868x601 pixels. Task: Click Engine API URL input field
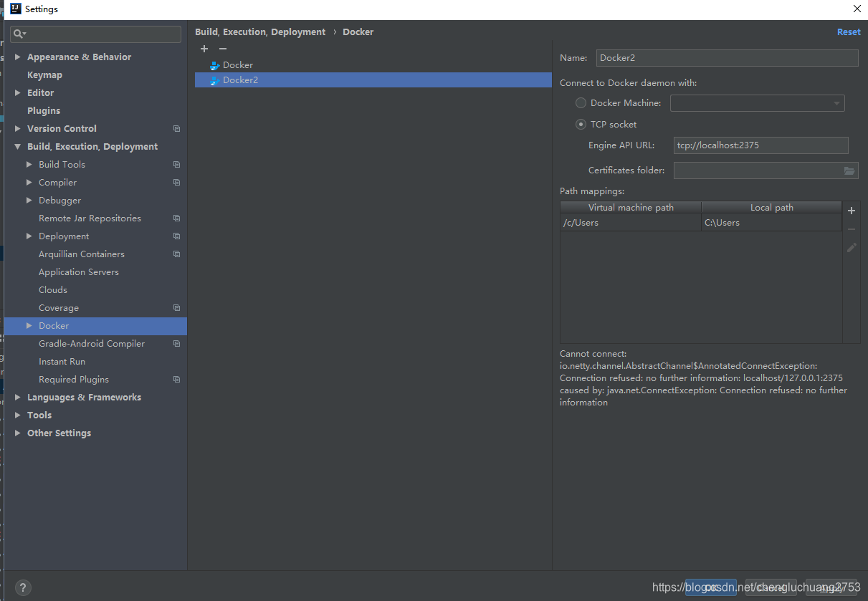coord(760,145)
